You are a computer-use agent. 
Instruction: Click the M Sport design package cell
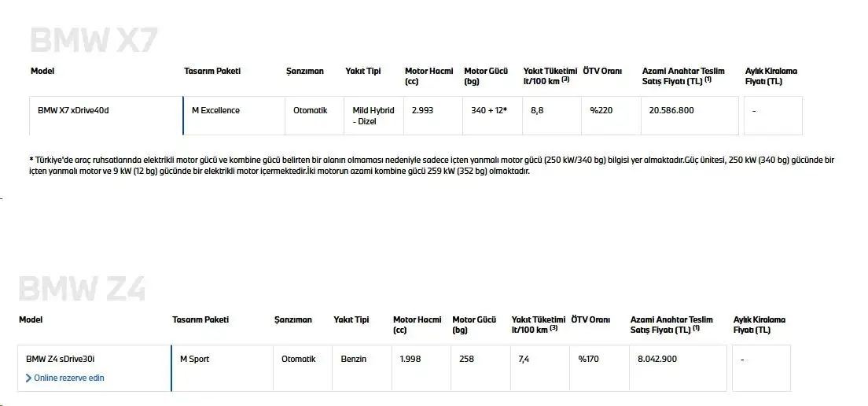tap(223, 368)
